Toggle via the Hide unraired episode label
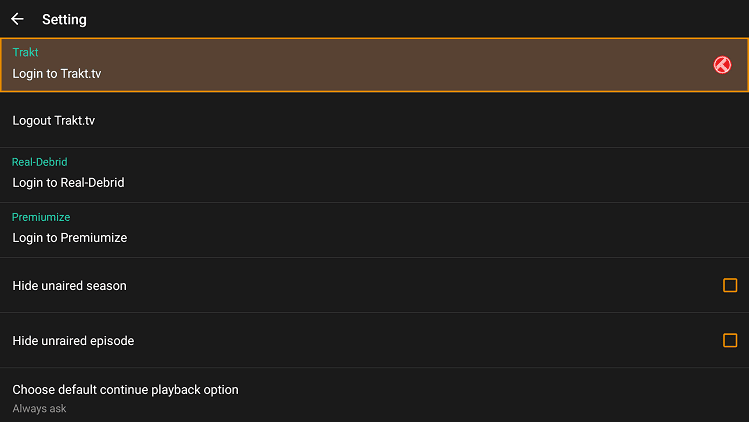Screen dimensions: 749x422 tap(73, 341)
